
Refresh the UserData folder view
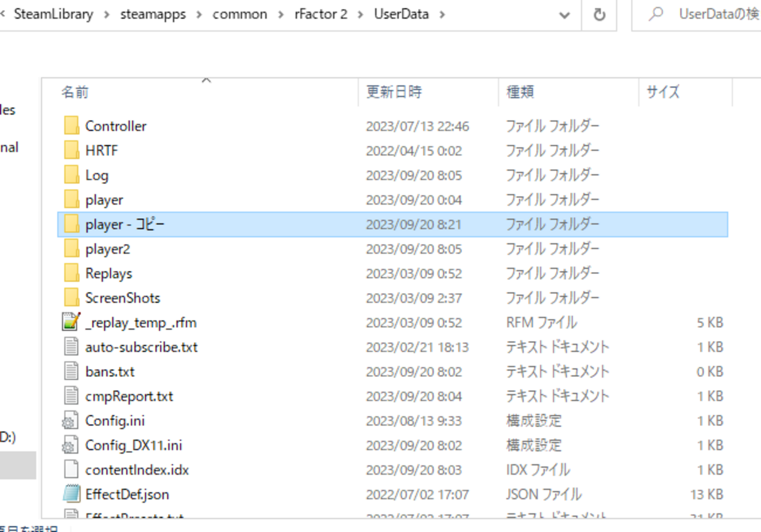coord(599,15)
